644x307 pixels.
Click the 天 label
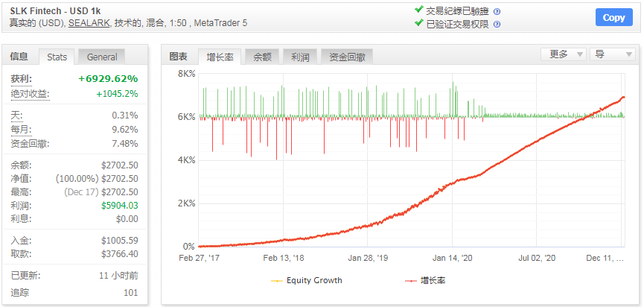pos(17,115)
